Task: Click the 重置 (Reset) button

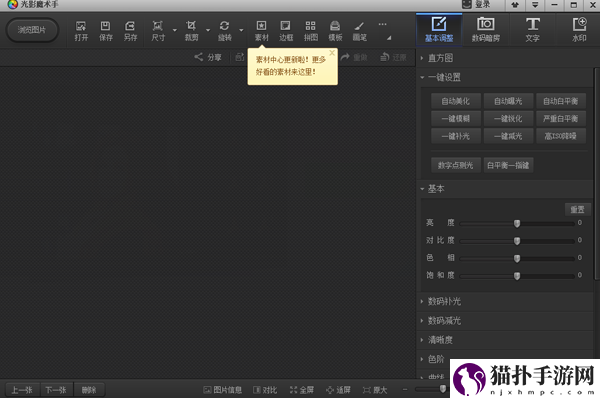Action: tap(577, 209)
